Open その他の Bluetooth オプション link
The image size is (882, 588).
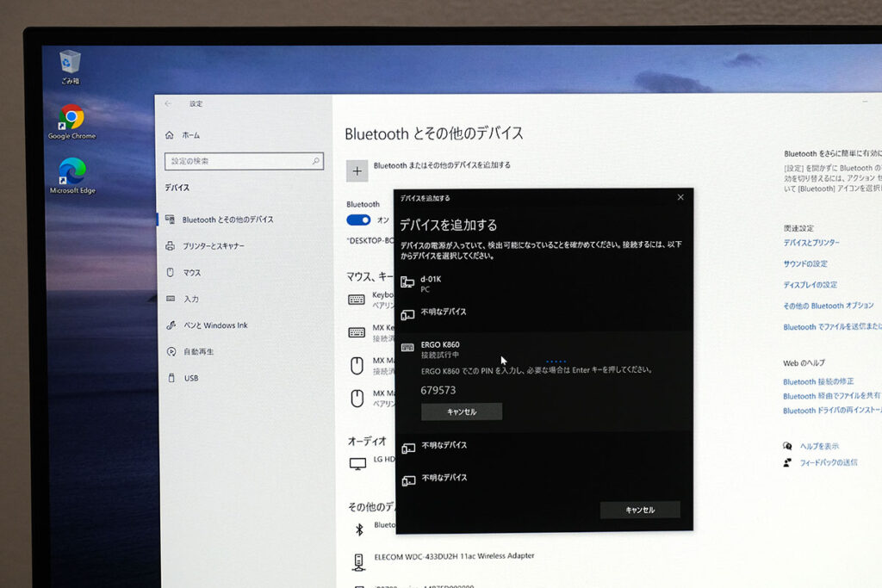tap(829, 306)
